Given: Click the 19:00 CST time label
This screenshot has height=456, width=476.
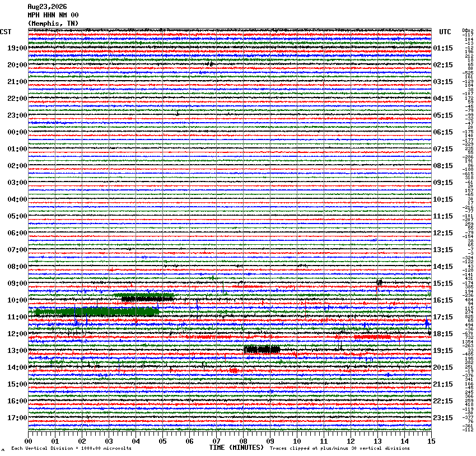Looking at the screenshot, I should click(x=17, y=48).
